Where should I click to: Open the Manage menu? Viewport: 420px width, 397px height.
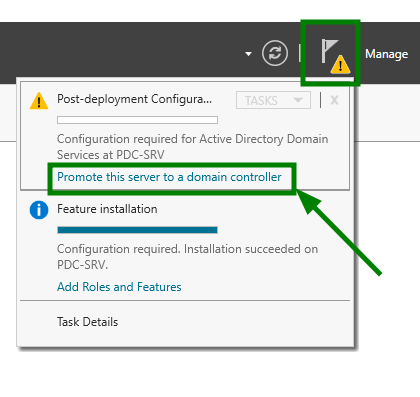point(386,54)
